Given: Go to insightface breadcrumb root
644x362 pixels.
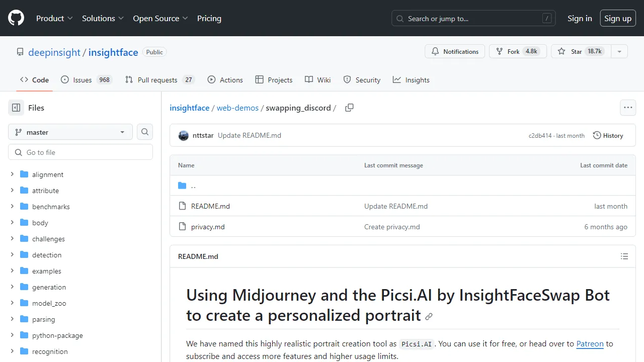Looking at the screenshot, I should (x=190, y=108).
